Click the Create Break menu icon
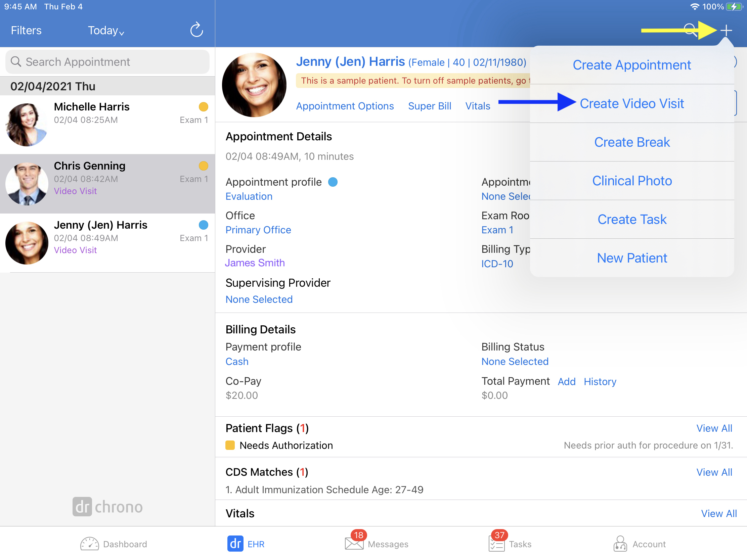The height and width of the screenshot is (560, 747). [x=632, y=142]
